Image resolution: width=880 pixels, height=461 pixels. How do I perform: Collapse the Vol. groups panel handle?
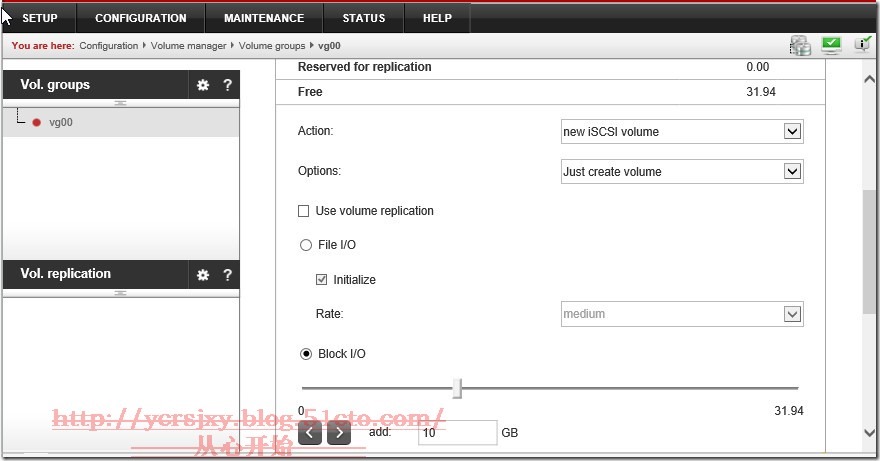pyautogui.click(x=121, y=103)
